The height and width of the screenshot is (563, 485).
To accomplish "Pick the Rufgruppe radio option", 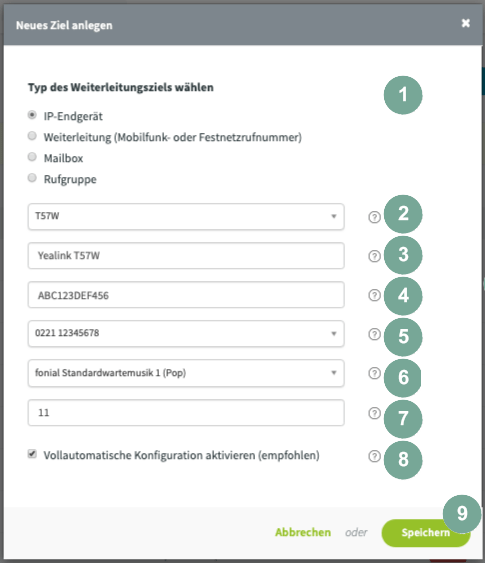I will pyautogui.click(x=32, y=178).
